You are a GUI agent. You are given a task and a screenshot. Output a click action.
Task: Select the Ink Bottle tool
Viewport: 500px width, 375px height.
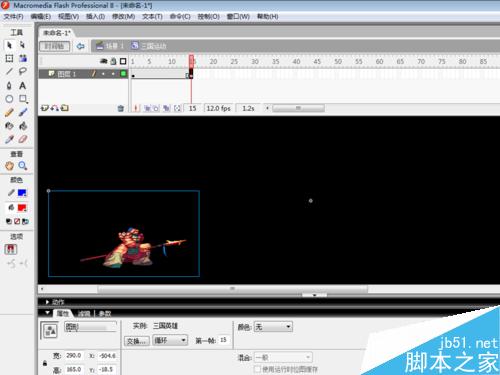9,126
